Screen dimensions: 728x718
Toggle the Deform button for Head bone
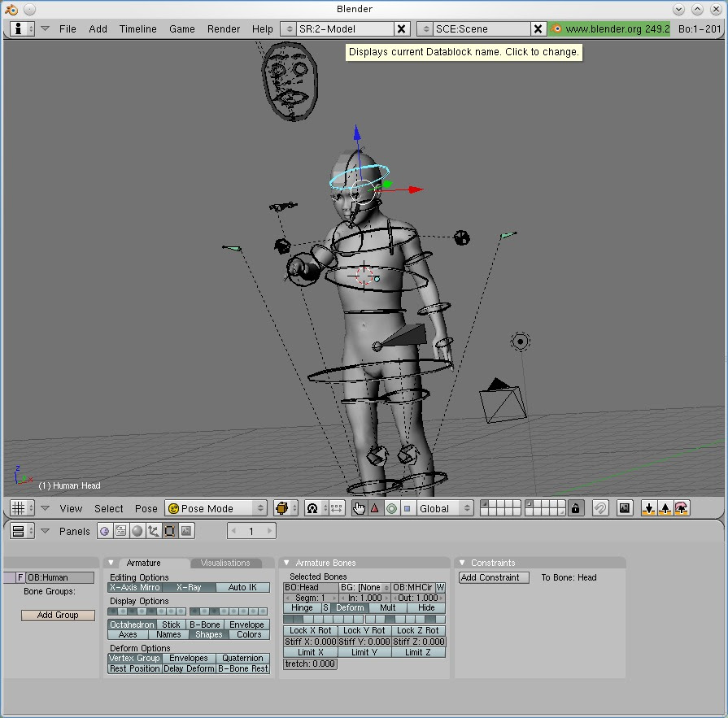(350, 608)
